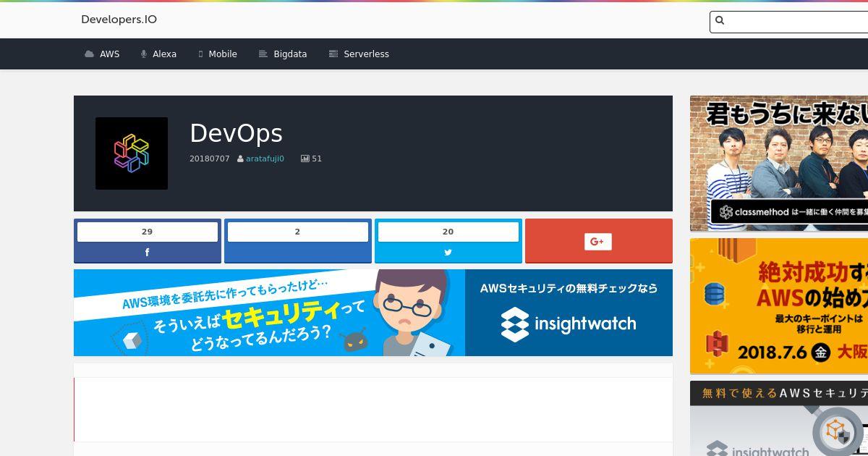This screenshot has height=456, width=868.
Task: Share on Facebook button with 29 count
Action: point(148,240)
